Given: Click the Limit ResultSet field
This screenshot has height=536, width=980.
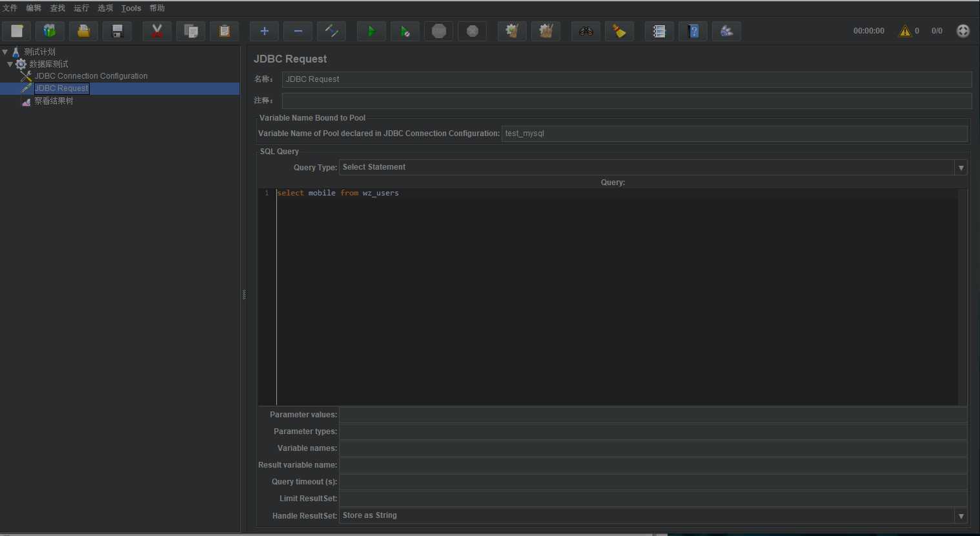Looking at the screenshot, I should click(x=653, y=499).
